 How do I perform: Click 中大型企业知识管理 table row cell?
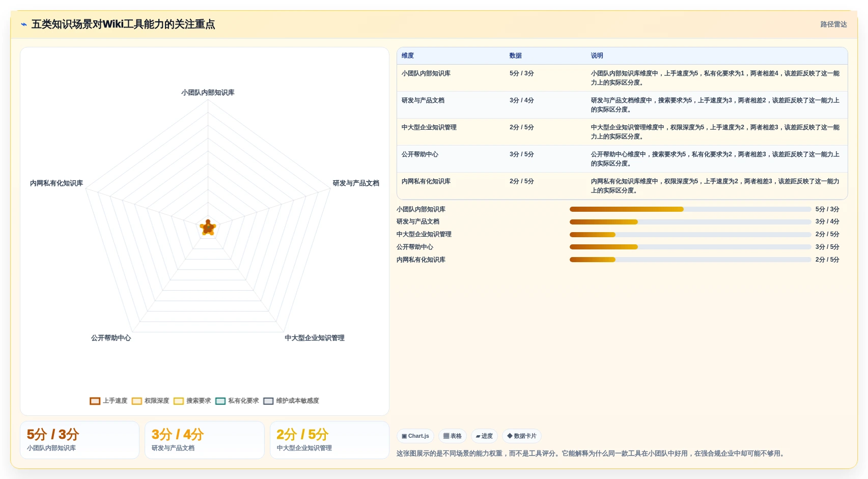(429, 128)
